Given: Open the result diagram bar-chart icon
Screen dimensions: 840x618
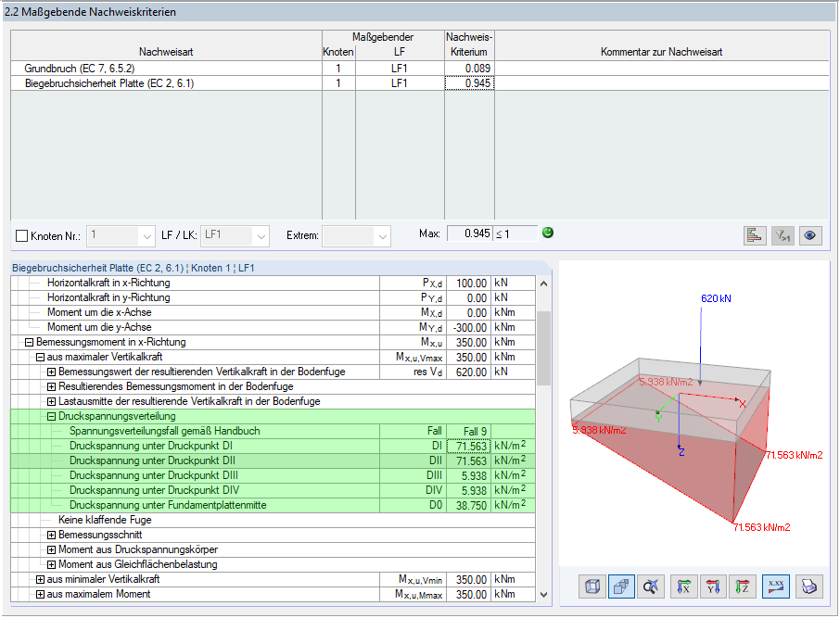Looking at the screenshot, I should click(x=754, y=235).
